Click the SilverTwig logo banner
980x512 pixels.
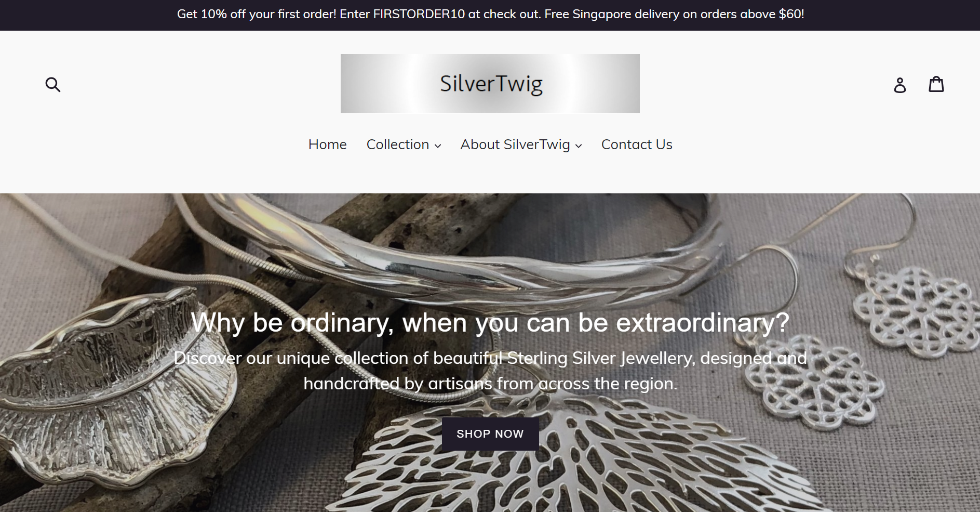[x=490, y=84]
